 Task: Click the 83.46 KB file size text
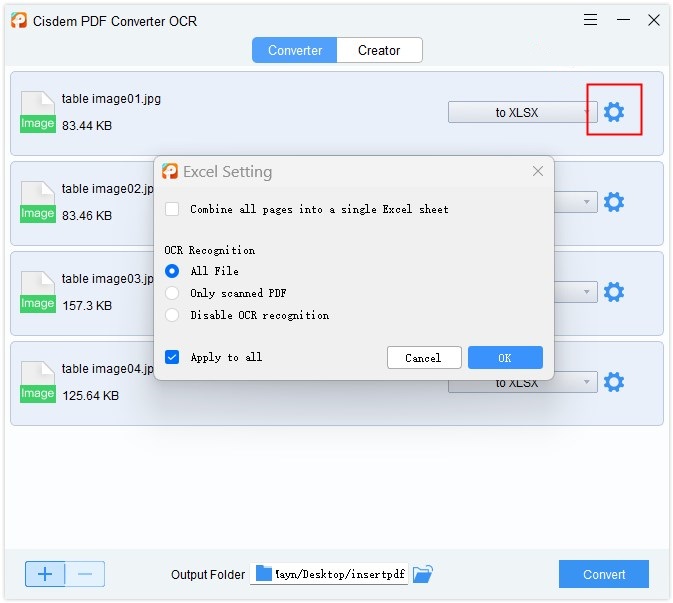(x=87, y=215)
